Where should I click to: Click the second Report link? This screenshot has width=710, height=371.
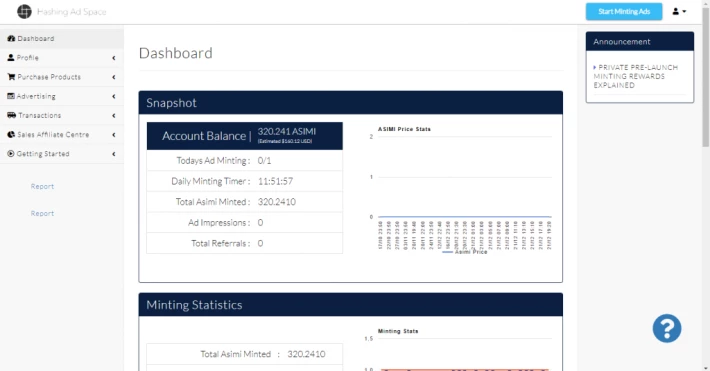tap(42, 213)
